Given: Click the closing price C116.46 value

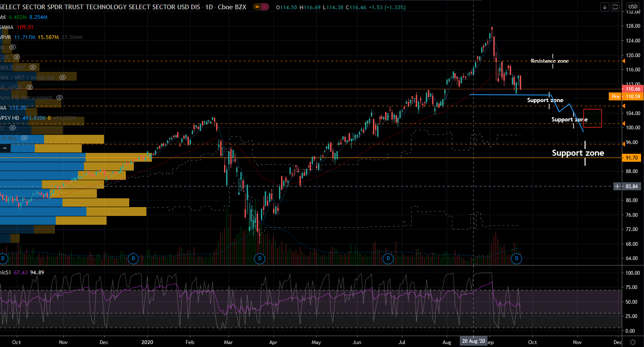Looking at the screenshot, I should pos(356,7).
